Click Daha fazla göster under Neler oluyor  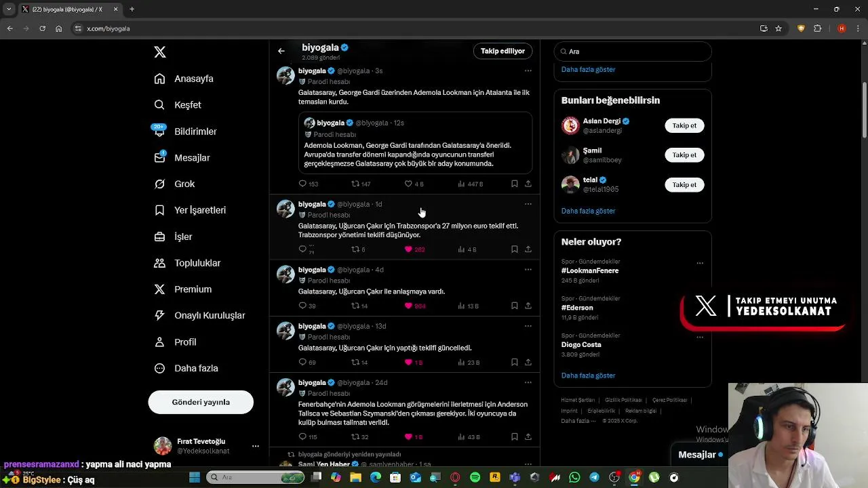click(588, 375)
